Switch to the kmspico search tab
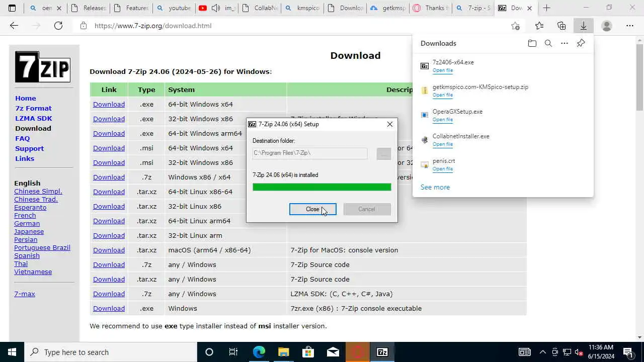The width and height of the screenshot is (644, 362). point(302,8)
